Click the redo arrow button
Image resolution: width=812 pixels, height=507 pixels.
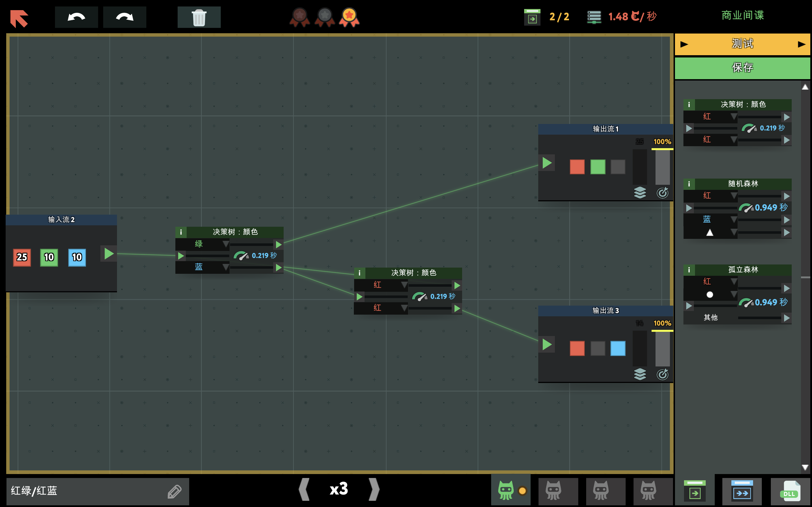[x=125, y=17]
